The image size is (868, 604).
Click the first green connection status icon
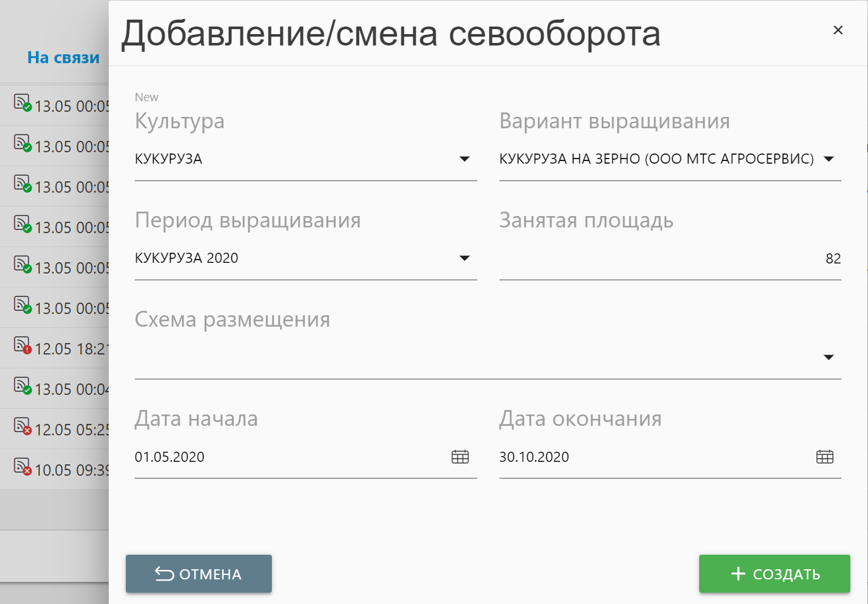pyautogui.click(x=23, y=102)
